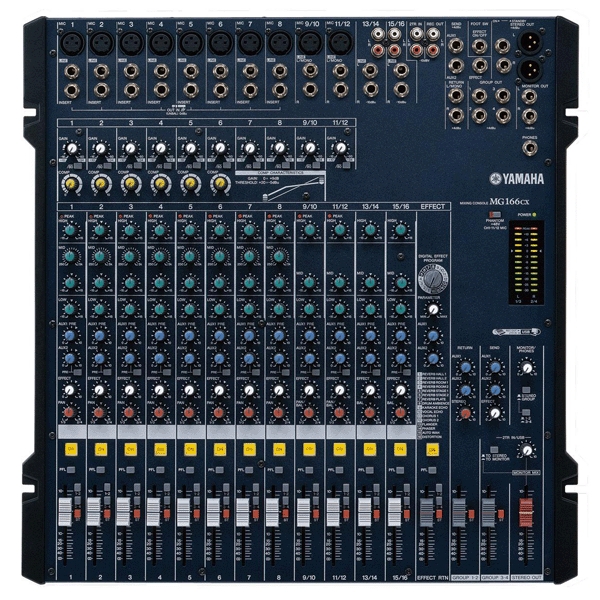Toggle the channel 4 yellow ON button

(160, 449)
